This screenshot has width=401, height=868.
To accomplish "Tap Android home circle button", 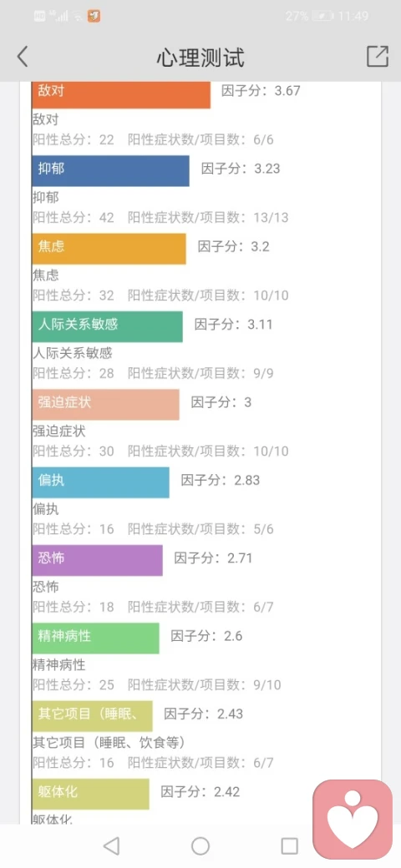I will (200, 845).
